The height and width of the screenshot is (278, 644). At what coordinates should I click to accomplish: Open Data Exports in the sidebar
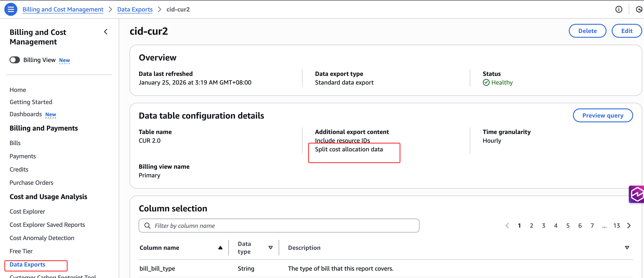[x=28, y=265]
